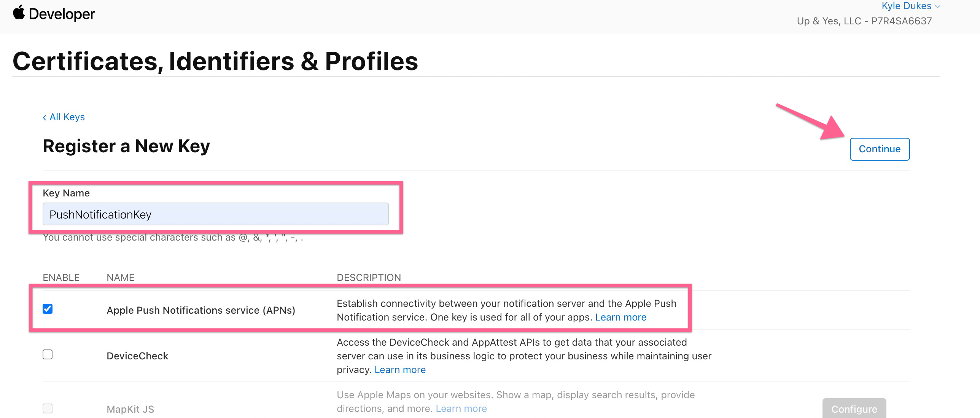The height and width of the screenshot is (418, 980).
Task: Click the Register a New Key heading
Action: tap(126, 146)
